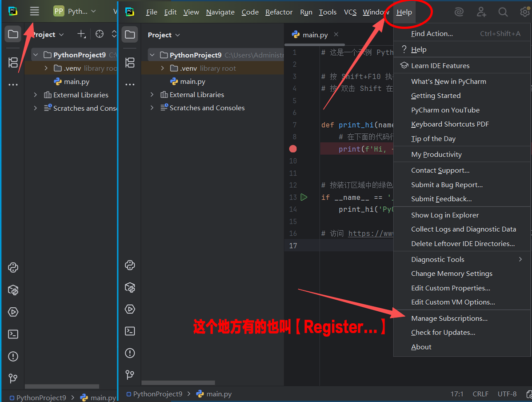The image size is (532, 402).
Task: Click the Select Opened File crosshair icon
Action: (x=100, y=34)
